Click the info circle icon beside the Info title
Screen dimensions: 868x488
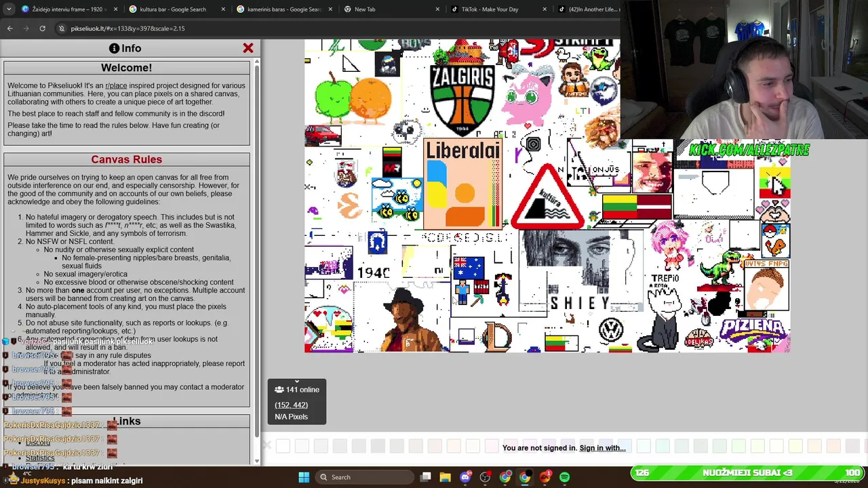click(115, 48)
